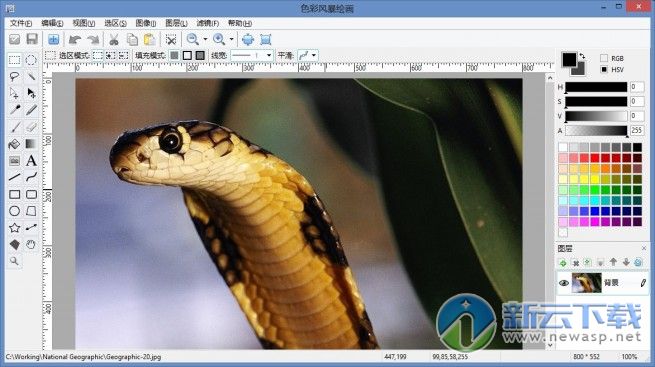The image size is (655, 367).
Task: Click the blue new canvas icon
Action: pos(53,39)
